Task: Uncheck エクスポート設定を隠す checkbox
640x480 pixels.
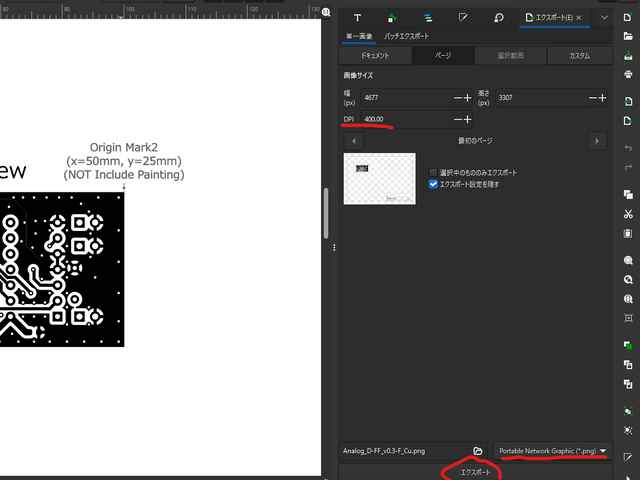Action: (x=433, y=184)
